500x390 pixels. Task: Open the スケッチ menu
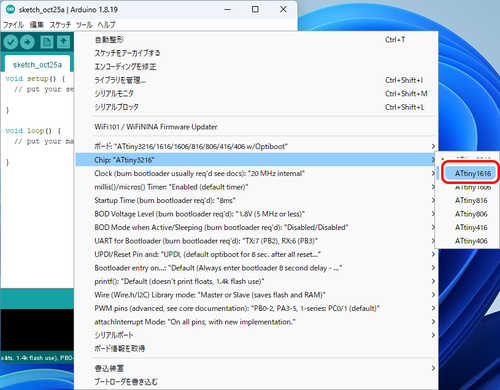[60, 25]
